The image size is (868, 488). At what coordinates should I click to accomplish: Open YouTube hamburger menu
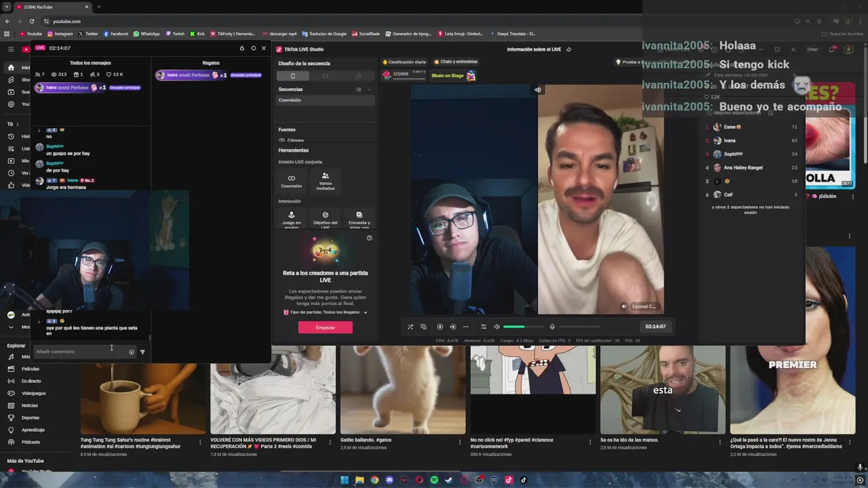(11, 49)
